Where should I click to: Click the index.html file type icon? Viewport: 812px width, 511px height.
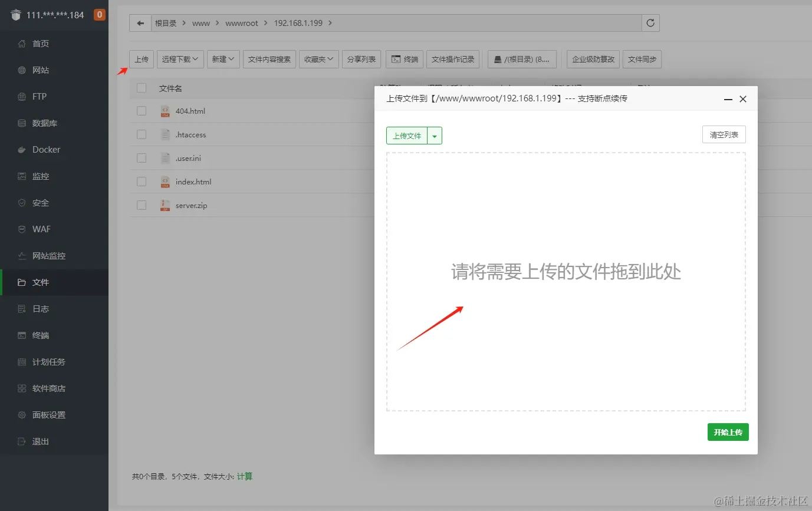click(x=165, y=182)
